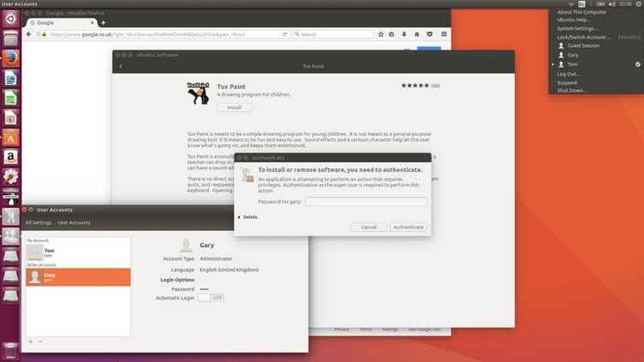Image resolution: width=644 pixels, height=362 pixels.
Task: Change Gary's Language English (United Kingdom)
Action: click(230, 270)
